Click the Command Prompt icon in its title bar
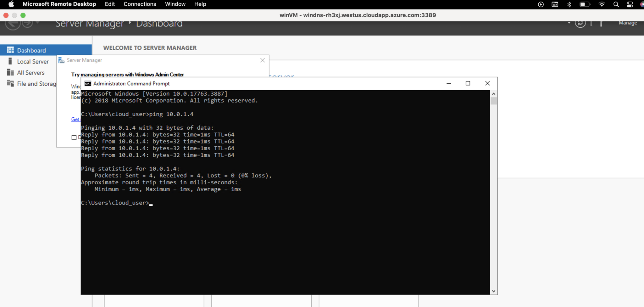 [88, 83]
